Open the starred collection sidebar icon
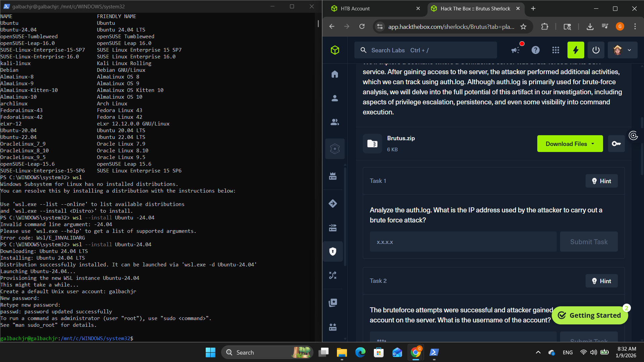Screen dimensions: 644x362 point(333,303)
